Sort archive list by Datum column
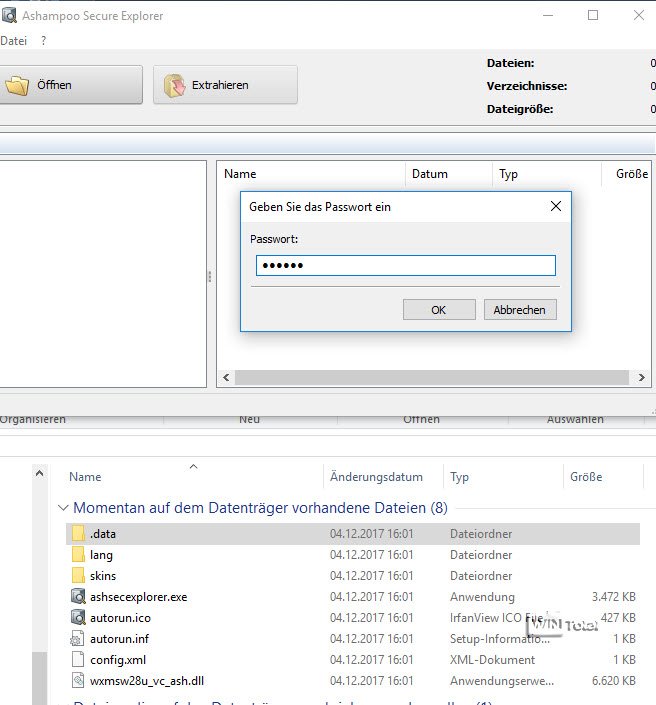The width and height of the screenshot is (656, 705). [x=429, y=174]
